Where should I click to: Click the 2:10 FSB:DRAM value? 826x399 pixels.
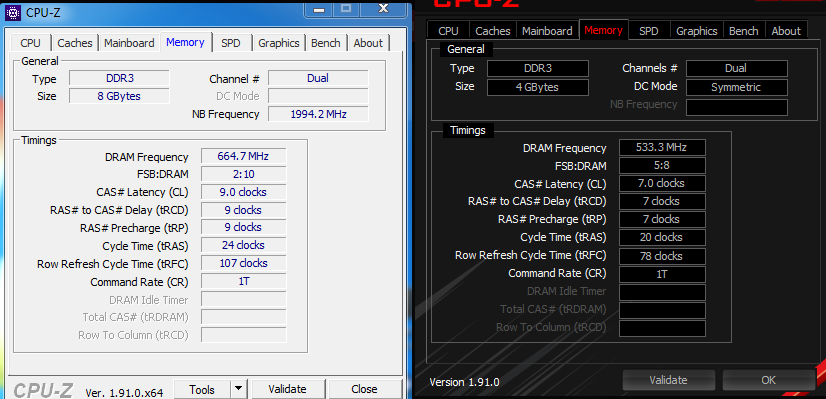point(243,174)
